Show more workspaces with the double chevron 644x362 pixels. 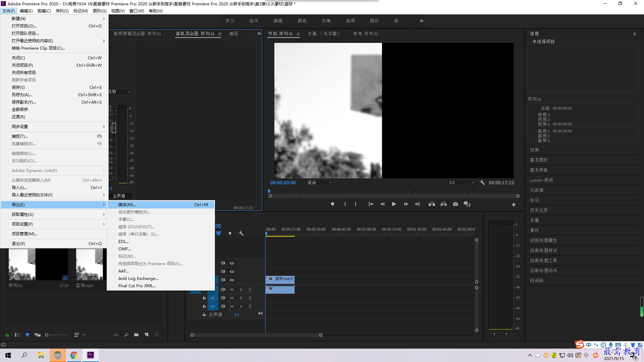[422, 21]
